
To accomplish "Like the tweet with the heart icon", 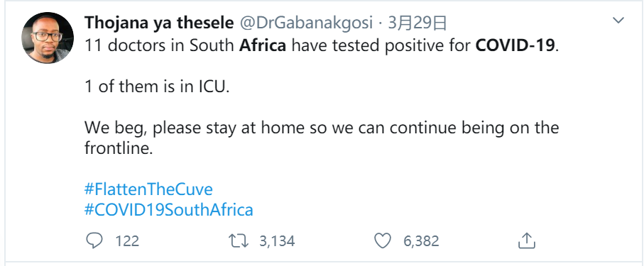I will pyautogui.click(x=383, y=240).
